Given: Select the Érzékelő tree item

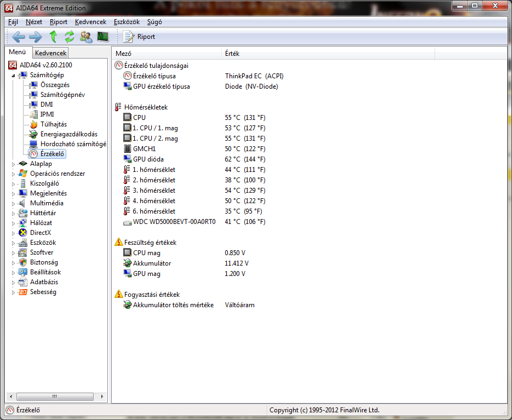Looking at the screenshot, I should pyautogui.click(x=52, y=154).
